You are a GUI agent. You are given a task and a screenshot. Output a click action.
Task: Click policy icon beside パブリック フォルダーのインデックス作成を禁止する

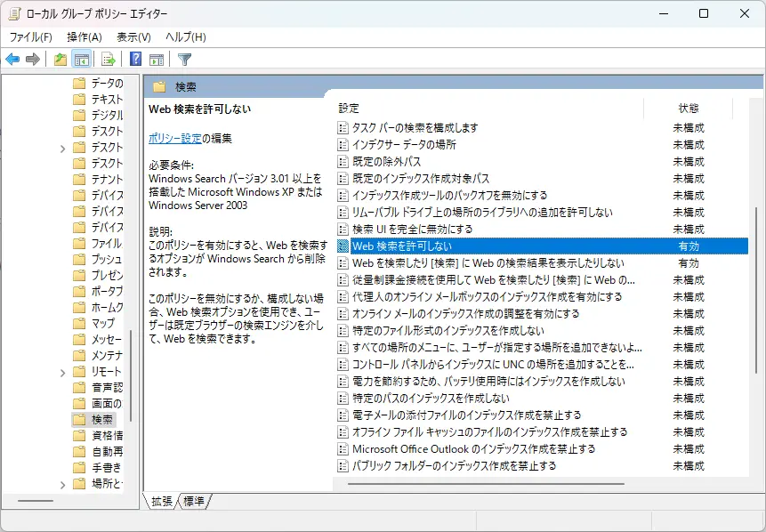coord(343,466)
